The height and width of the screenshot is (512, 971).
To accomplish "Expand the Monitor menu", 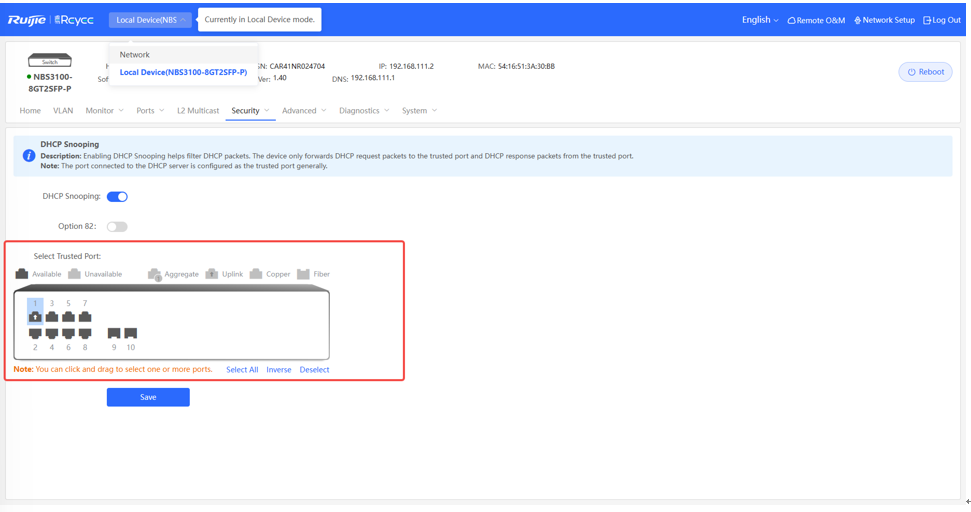I will click(105, 110).
